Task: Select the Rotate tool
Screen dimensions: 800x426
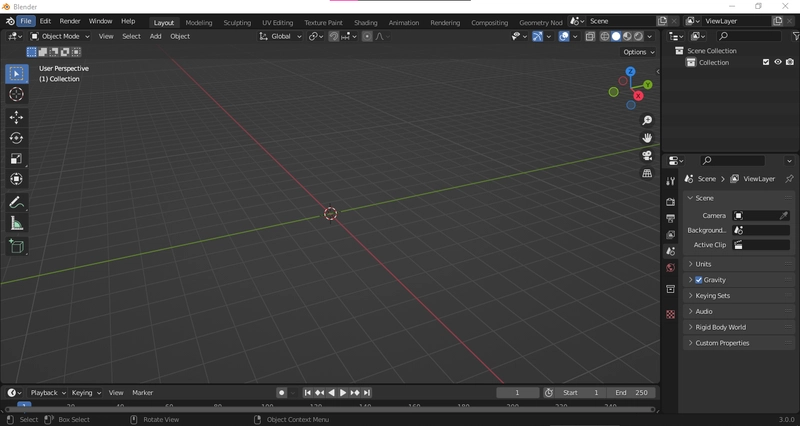Action: coord(16,138)
